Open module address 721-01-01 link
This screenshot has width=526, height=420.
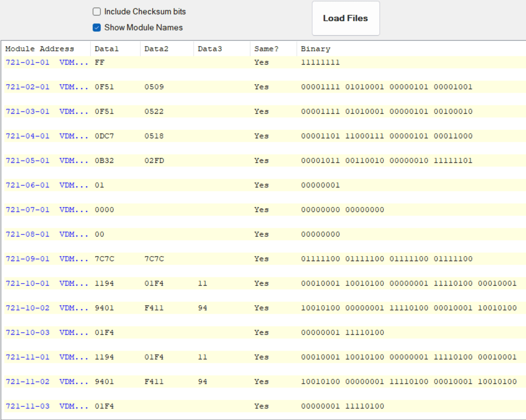pyautogui.click(x=27, y=63)
